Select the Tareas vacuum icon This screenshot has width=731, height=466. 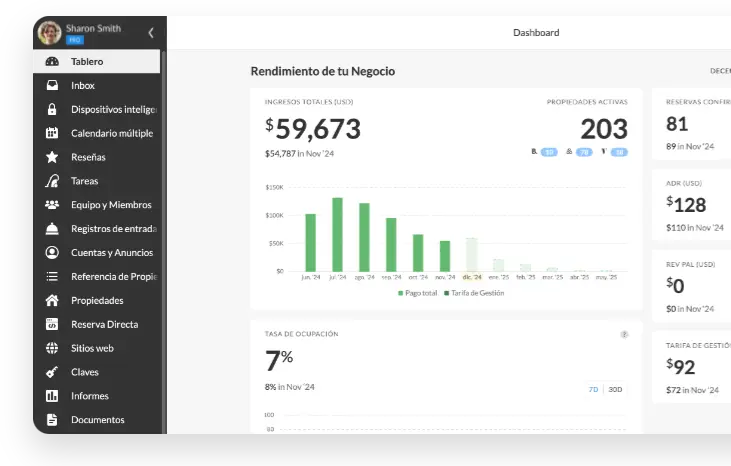(x=52, y=181)
